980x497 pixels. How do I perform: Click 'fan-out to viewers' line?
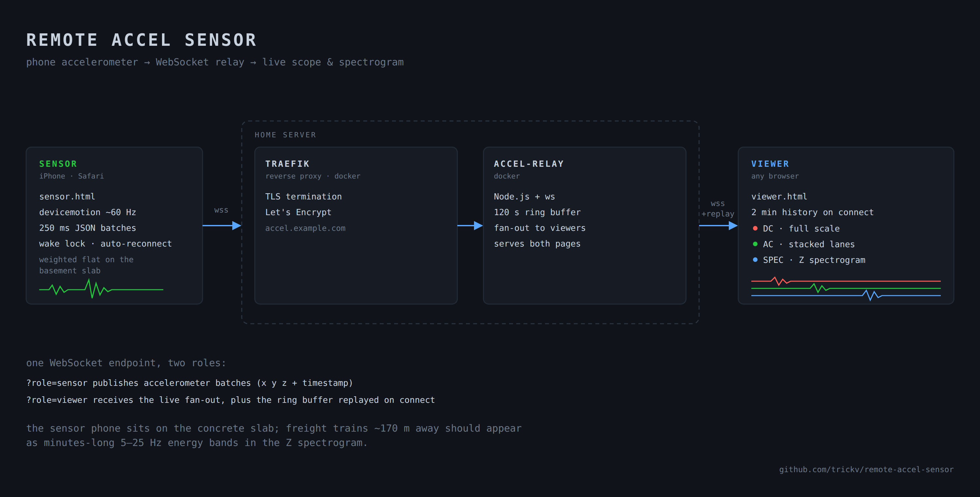point(540,228)
